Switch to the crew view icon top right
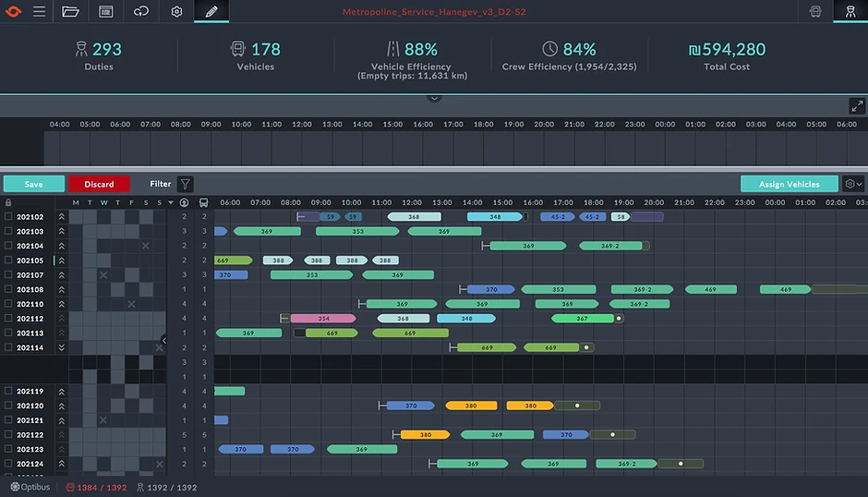 850,11
